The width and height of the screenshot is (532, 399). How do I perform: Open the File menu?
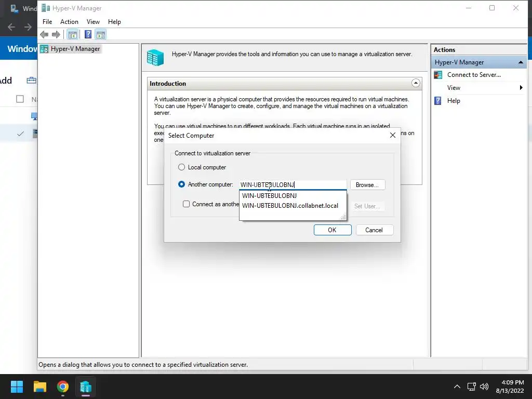(x=47, y=22)
